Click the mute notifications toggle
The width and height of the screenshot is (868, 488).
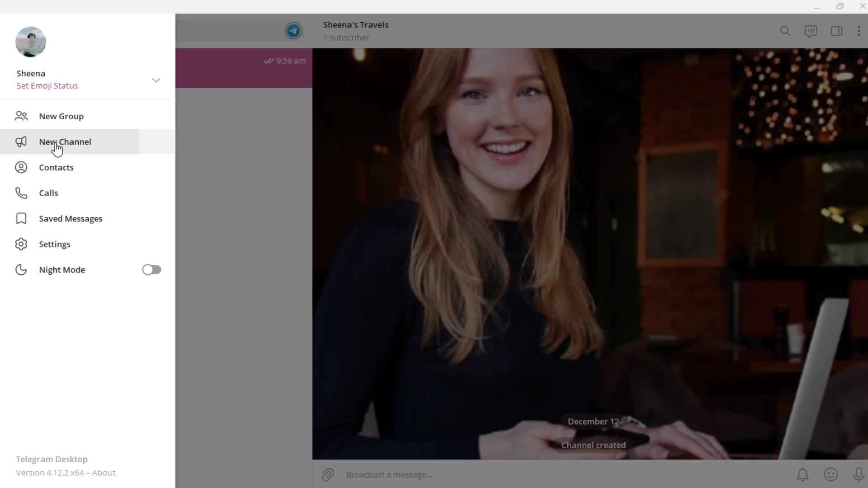(802, 474)
